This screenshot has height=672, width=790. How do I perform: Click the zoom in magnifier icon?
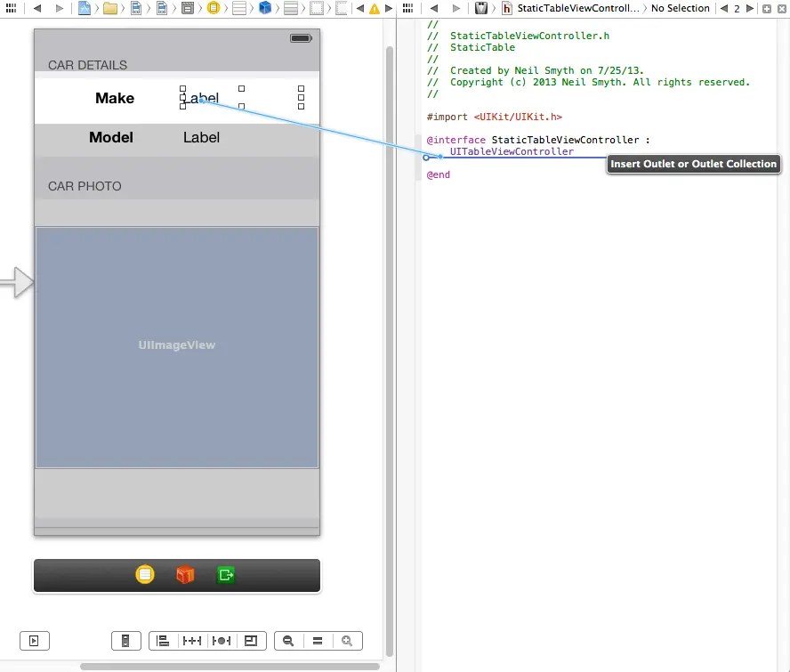coord(347,640)
